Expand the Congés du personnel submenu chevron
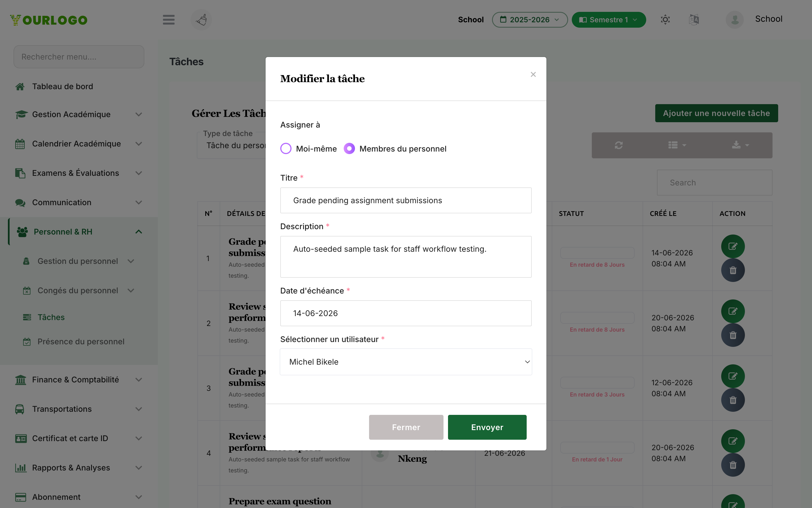Image resolution: width=812 pixels, height=508 pixels. point(131,291)
